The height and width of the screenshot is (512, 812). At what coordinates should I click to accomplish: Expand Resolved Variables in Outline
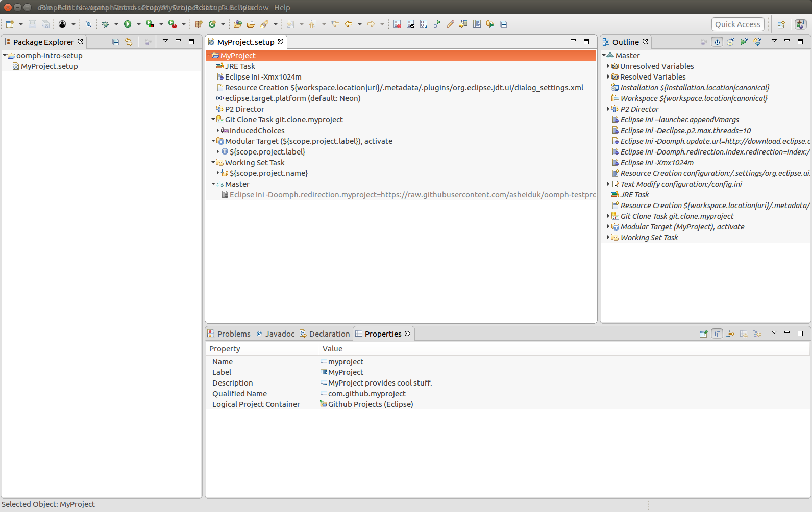[x=608, y=76]
